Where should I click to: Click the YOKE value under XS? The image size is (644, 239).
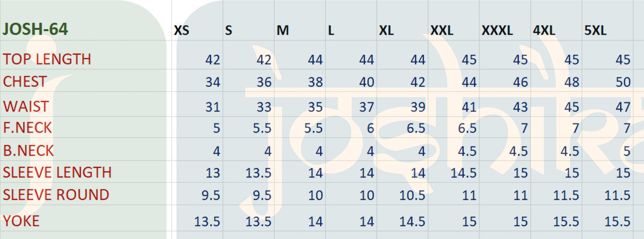point(207,221)
